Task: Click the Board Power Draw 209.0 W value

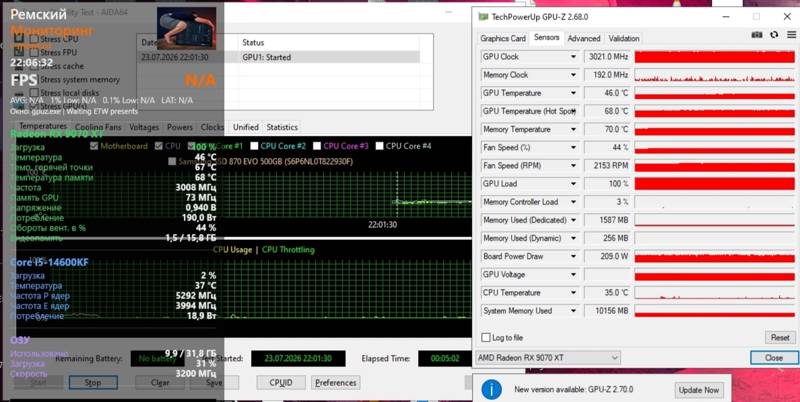Action: click(607, 256)
